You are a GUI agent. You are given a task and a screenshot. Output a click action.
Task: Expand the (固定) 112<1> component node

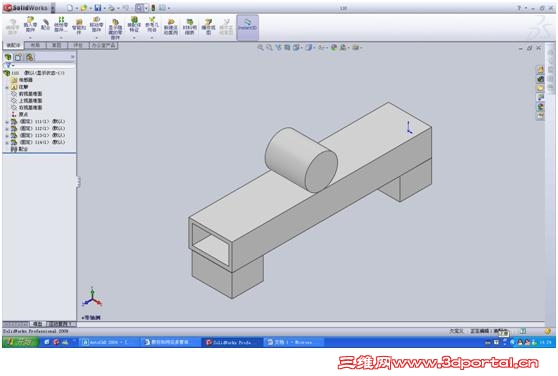coord(7,128)
